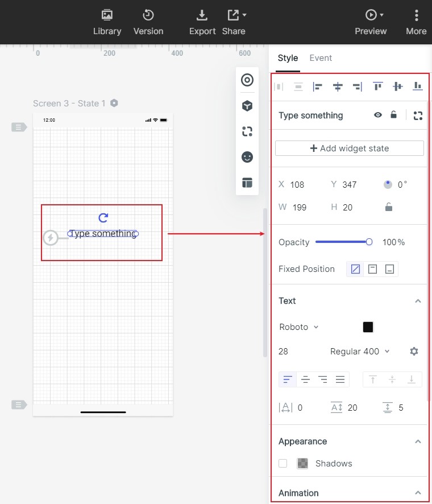The width and height of the screenshot is (432, 504).
Task: Open the More menu
Action: coord(416,22)
